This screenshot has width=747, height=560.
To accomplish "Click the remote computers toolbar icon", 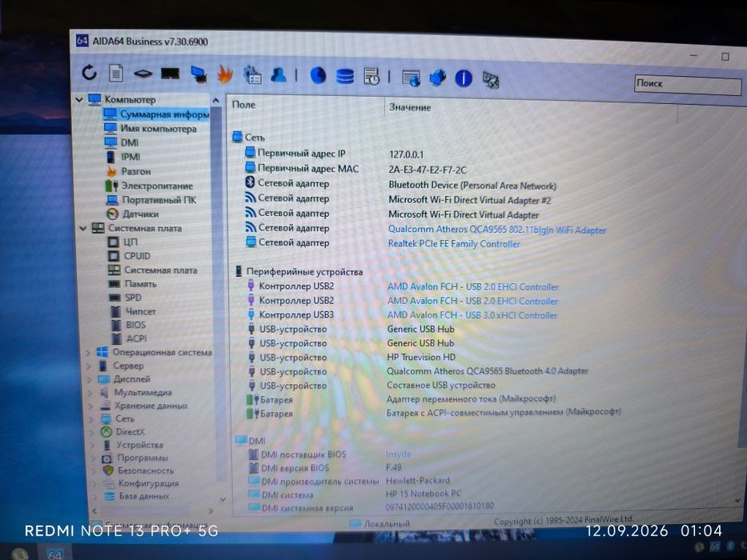I will click(490, 79).
